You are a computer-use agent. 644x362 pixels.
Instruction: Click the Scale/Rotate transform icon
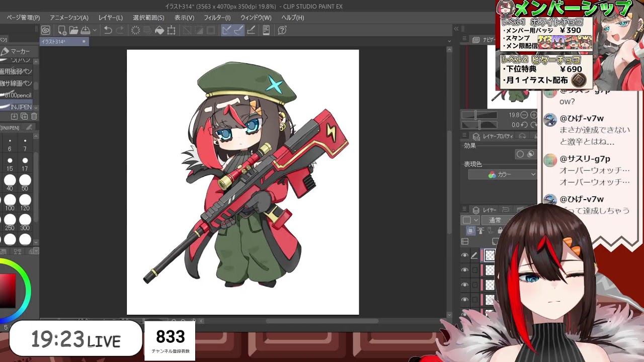point(172,30)
